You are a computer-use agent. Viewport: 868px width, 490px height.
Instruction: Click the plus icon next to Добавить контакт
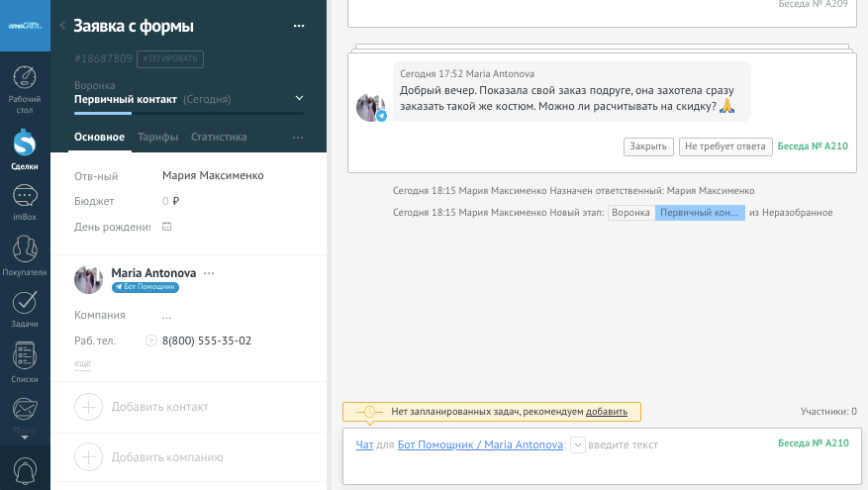click(x=89, y=407)
